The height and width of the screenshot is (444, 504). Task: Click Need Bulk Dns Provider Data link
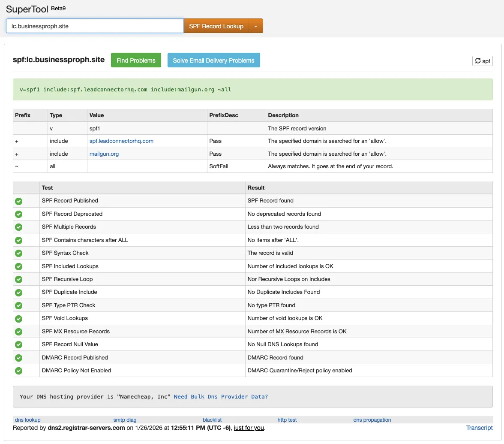[221, 396]
